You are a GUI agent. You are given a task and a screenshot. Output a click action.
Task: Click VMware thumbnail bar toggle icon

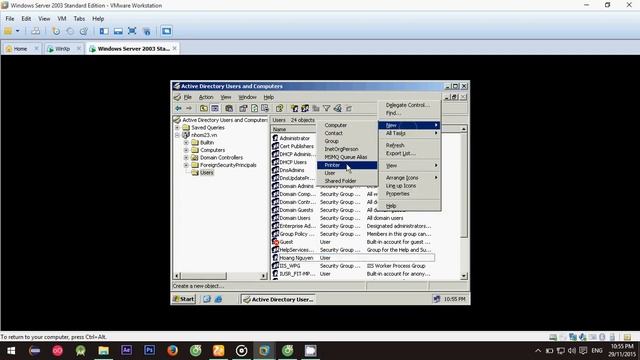pos(118,31)
